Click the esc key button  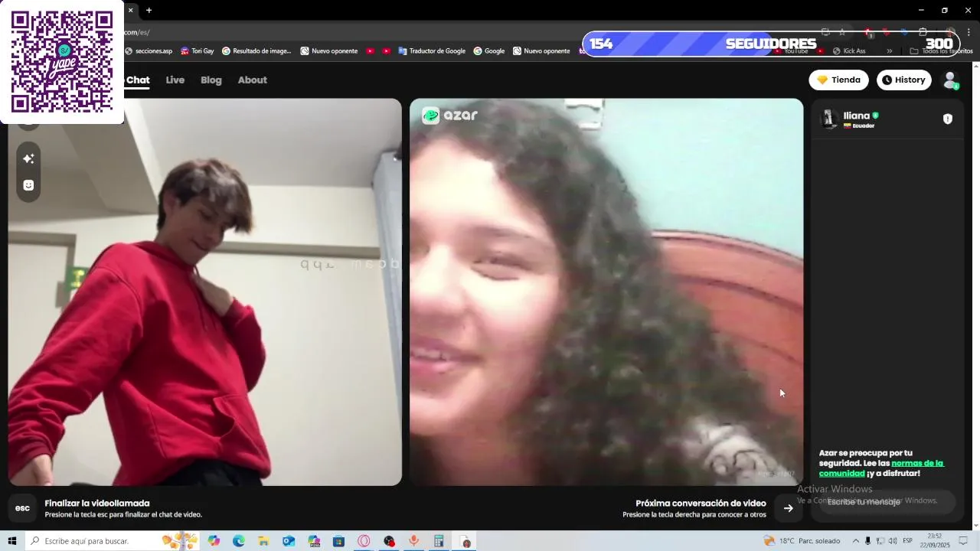[22, 508]
